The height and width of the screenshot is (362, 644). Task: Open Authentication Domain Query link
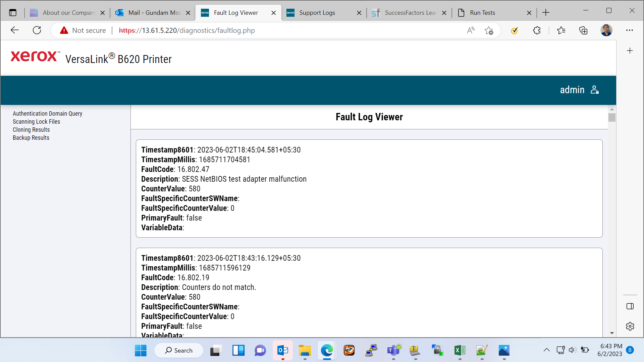(47, 114)
